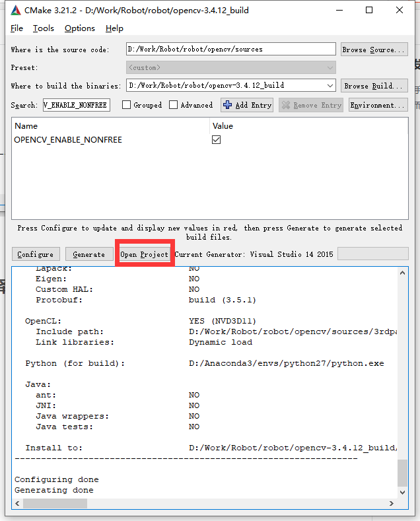Click the output log scroll down arrow
This screenshot has width=420, height=521.
point(402,493)
